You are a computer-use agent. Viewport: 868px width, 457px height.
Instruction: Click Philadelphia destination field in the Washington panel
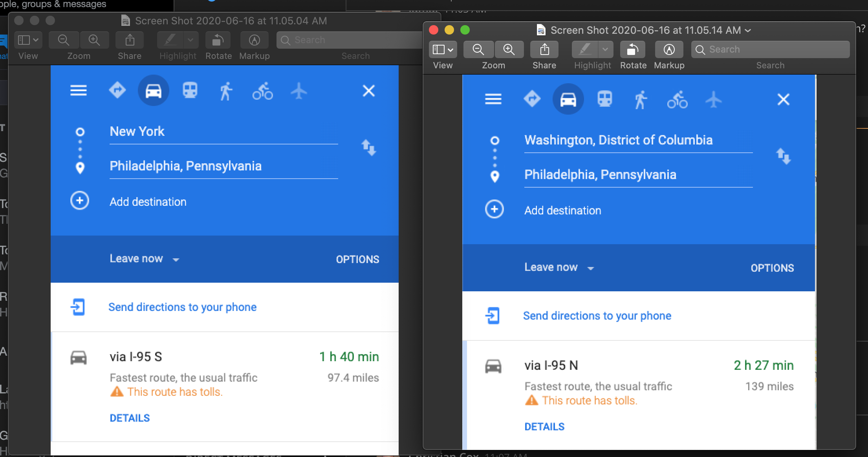[x=638, y=175]
